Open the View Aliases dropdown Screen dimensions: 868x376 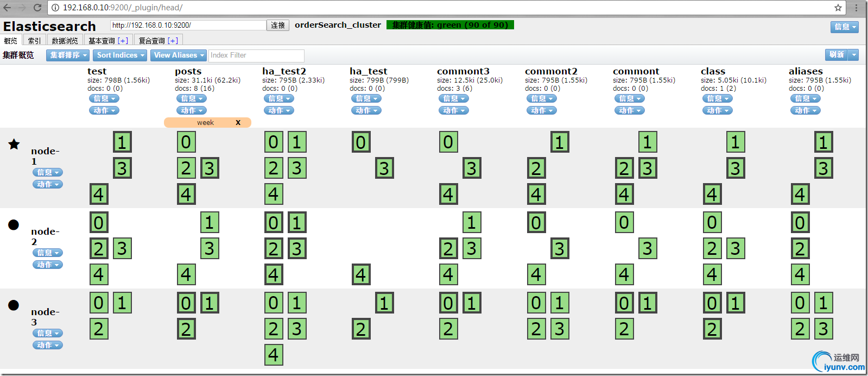(179, 55)
